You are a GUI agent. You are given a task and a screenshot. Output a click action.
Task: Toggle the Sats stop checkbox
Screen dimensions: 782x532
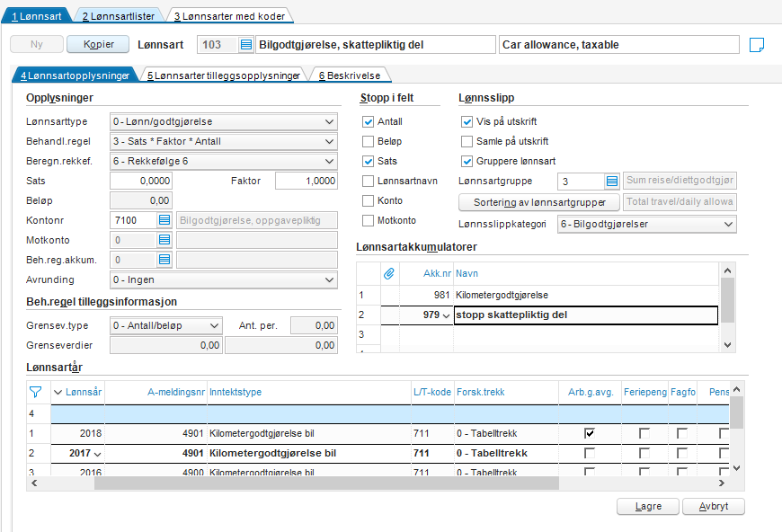click(368, 161)
